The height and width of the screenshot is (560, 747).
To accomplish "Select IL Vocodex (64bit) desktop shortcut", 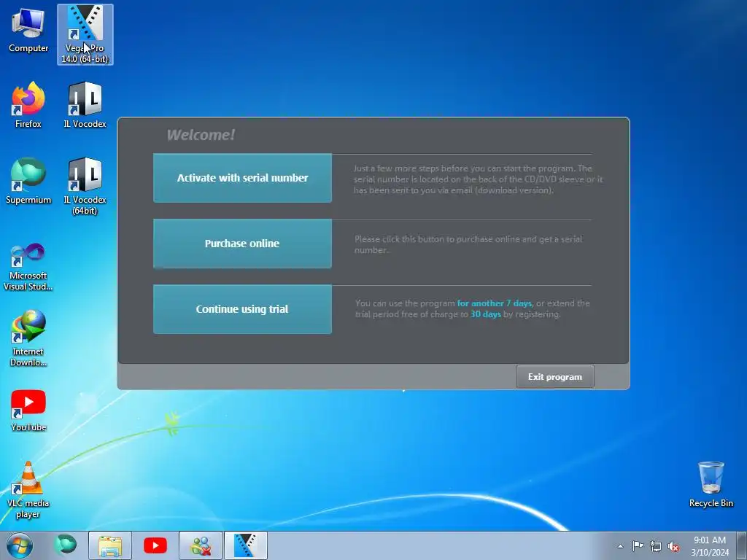I will pos(85,186).
